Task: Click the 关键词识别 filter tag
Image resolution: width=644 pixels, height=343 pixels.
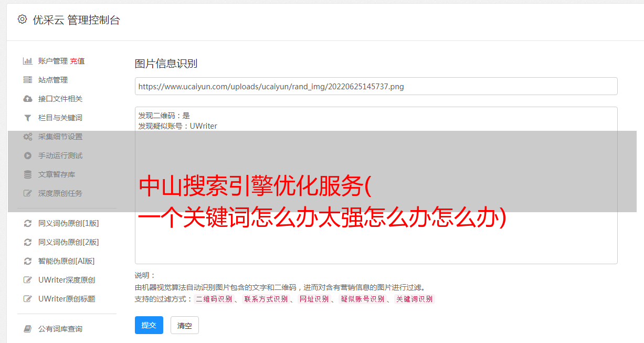Action: [415, 299]
